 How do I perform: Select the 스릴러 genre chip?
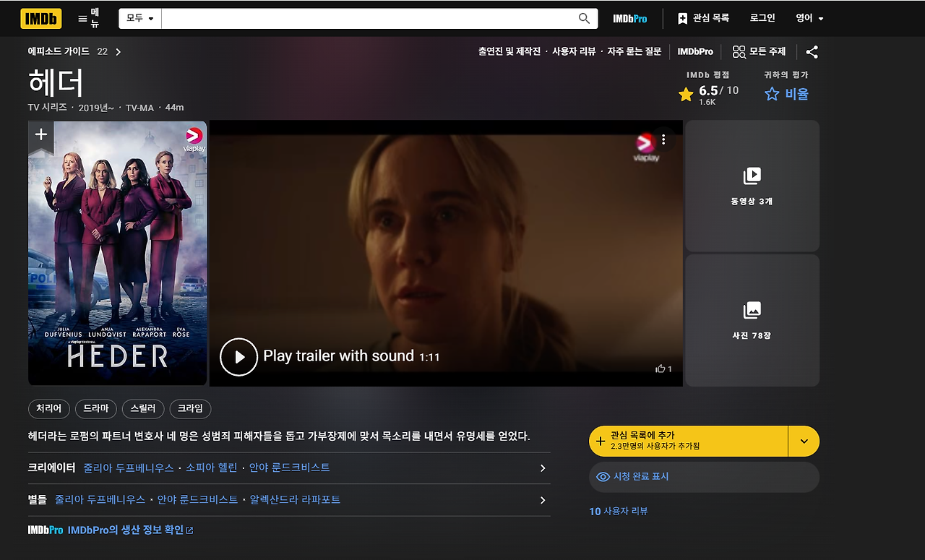pyautogui.click(x=143, y=409)
